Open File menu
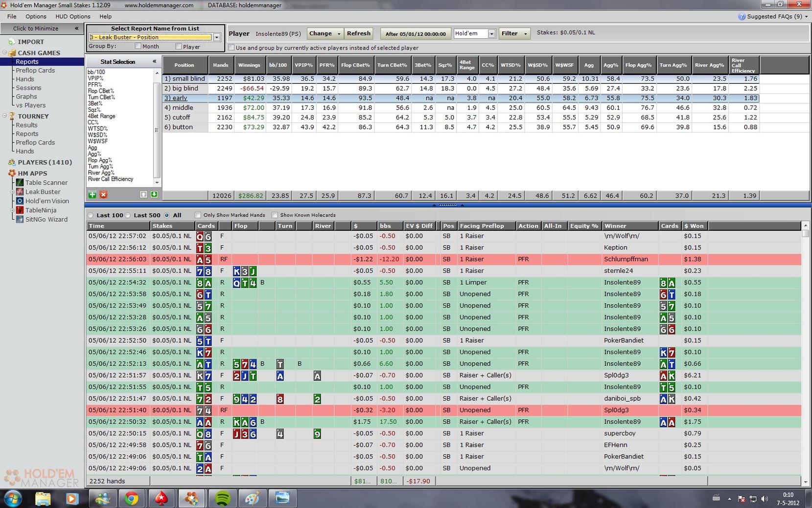Viewport: 812px width, 508px height. click(x=12, y=16)
